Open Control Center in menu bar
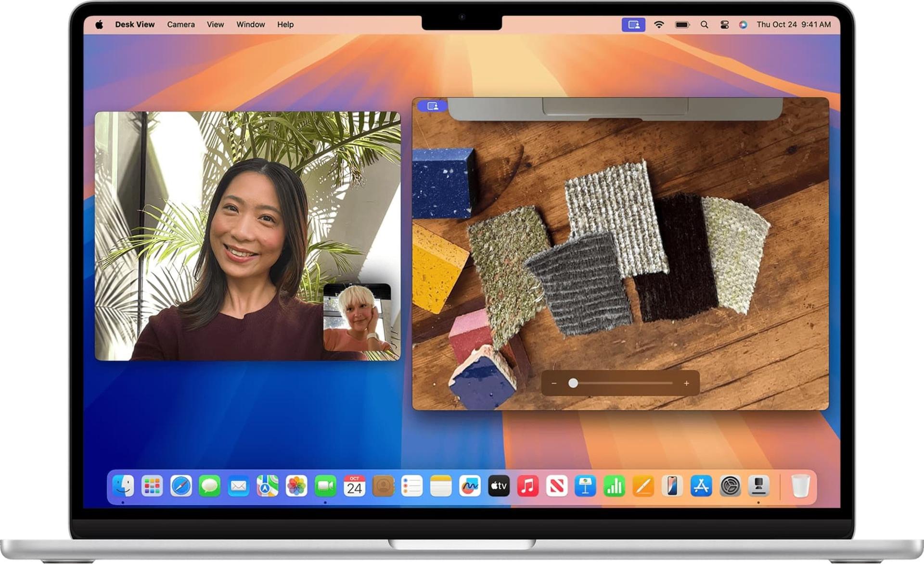The height and width of the screenshot is (564, 924). 724,25
